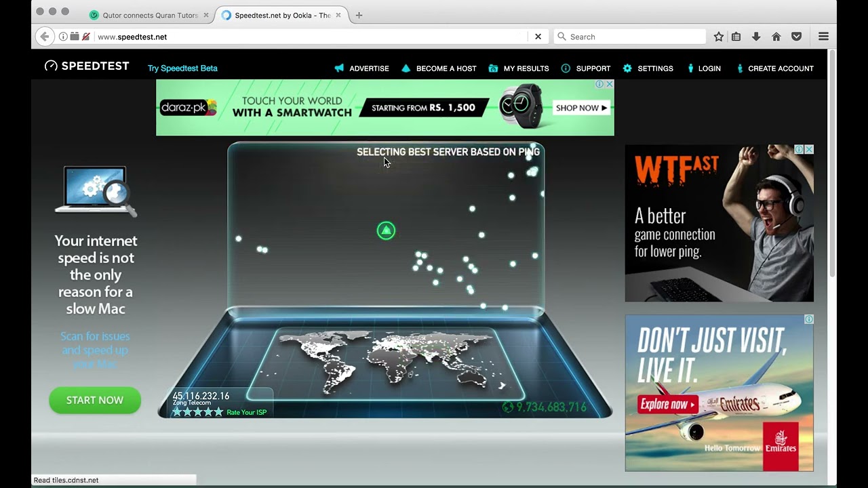Click the Explore now button on Emirates ad
Viewport: 868px width, 488px height.
(668, 405)
